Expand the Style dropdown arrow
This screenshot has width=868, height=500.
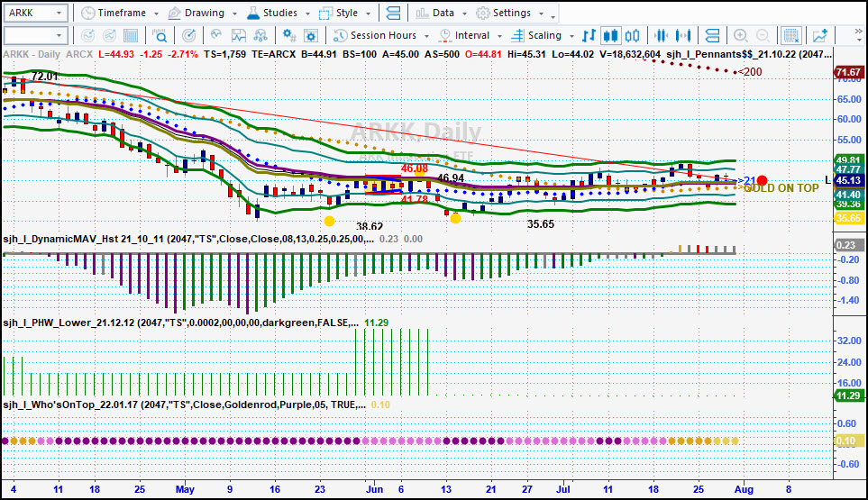coord(369,14)
